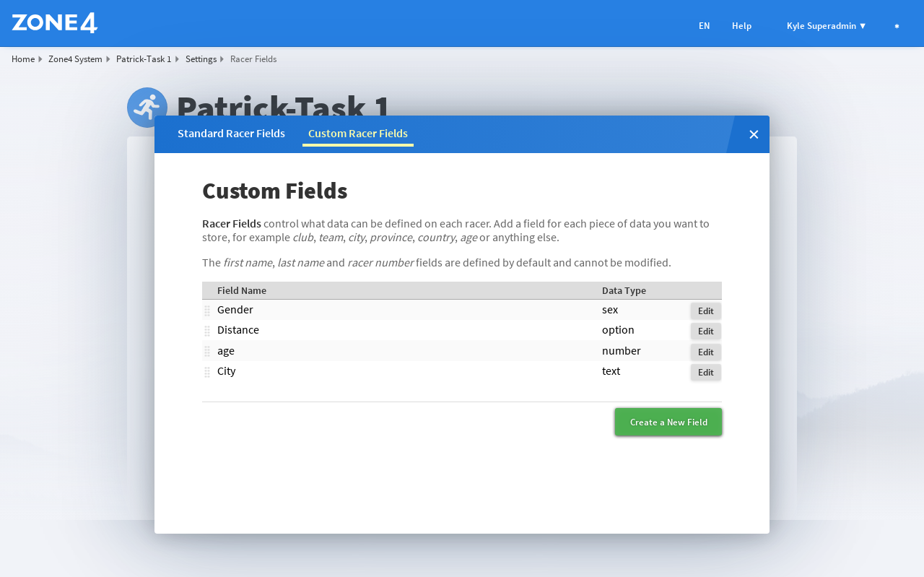
Task: Click the asterisk icon in header
Action: pos(897,26)
